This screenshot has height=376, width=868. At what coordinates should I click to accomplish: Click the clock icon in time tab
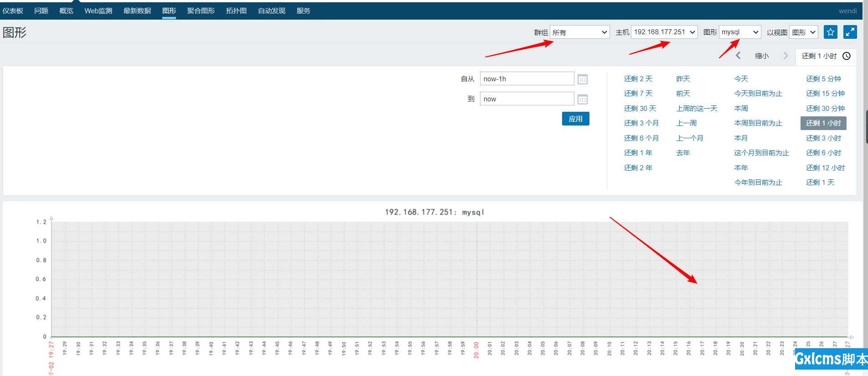[x=847, y=56]
